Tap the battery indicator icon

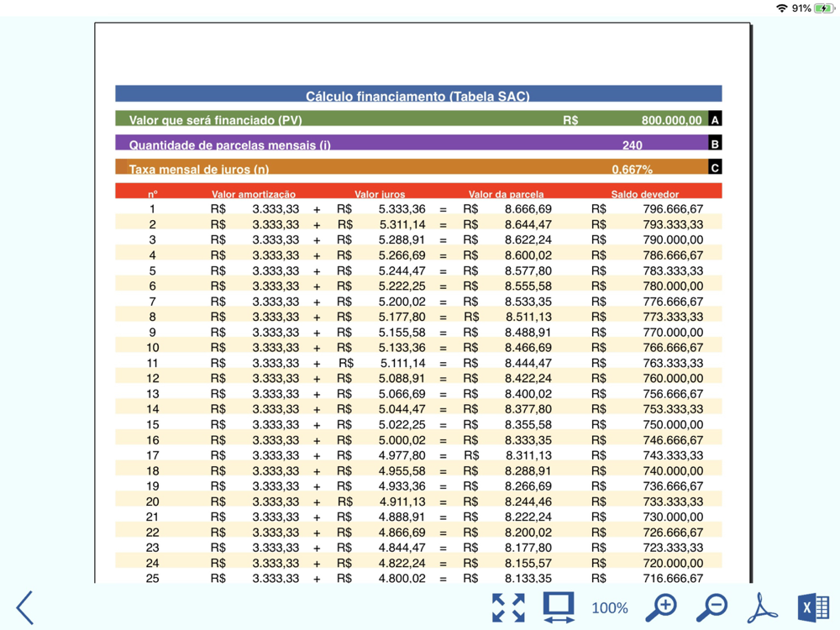pos(824,8)
